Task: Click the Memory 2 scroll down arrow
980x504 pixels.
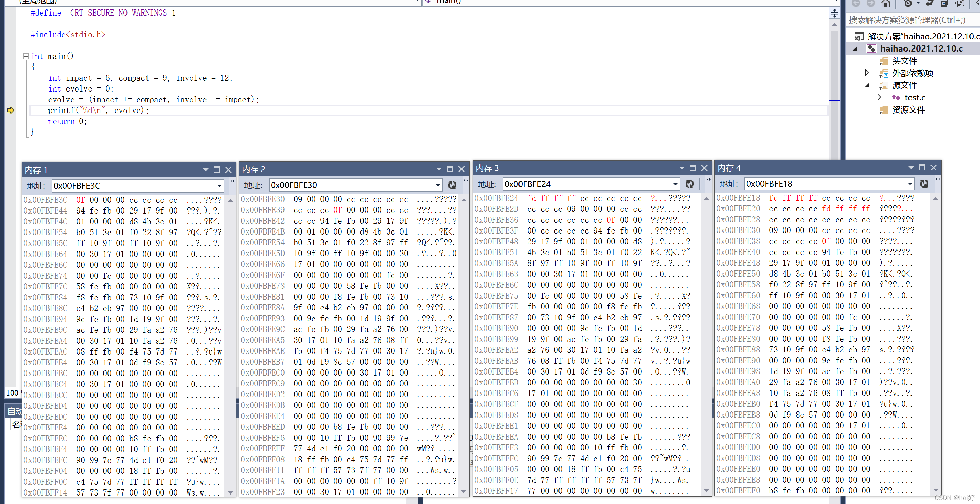Action: point(464,491)
